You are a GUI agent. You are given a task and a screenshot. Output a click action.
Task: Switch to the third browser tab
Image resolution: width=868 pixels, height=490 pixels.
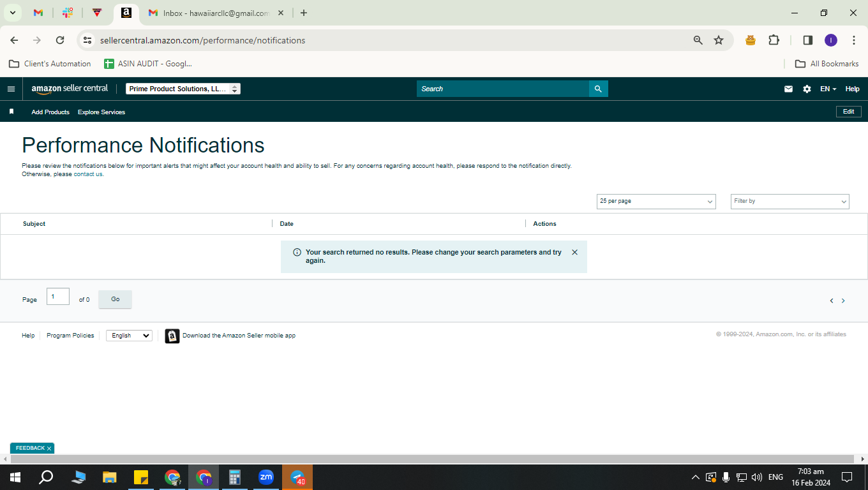[x=97, y=13]
